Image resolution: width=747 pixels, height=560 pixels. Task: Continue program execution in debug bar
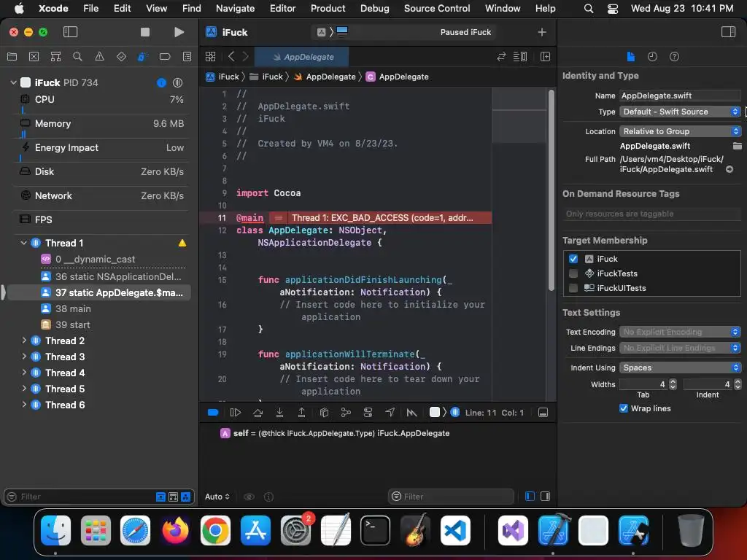236,413
